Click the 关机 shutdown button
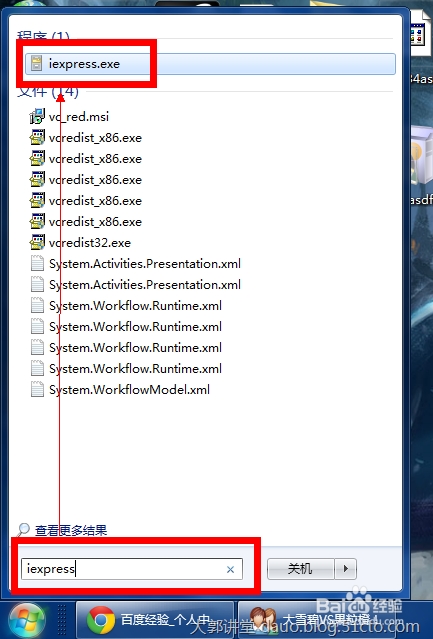 click(301, 568)
